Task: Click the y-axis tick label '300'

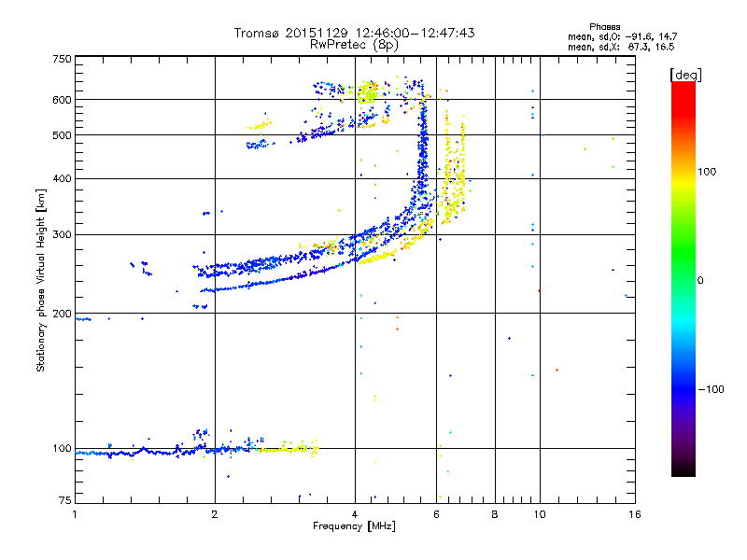Action: tap(62, 235)
